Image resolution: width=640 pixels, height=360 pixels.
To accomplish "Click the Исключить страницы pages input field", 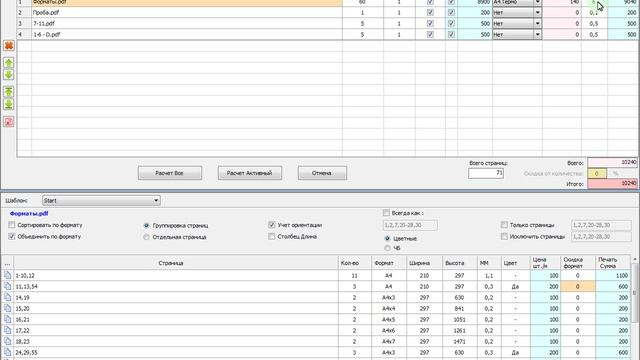I will (x=601, y=237).
